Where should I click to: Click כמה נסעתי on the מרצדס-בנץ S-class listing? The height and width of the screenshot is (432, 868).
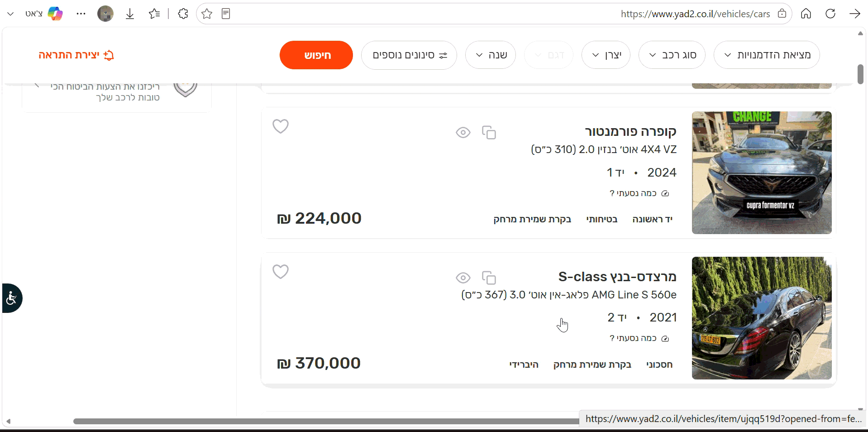coord(639,338)
